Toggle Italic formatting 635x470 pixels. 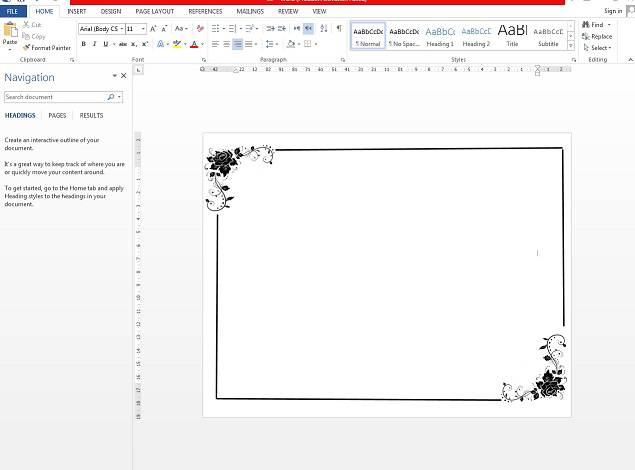click(94, 44)
